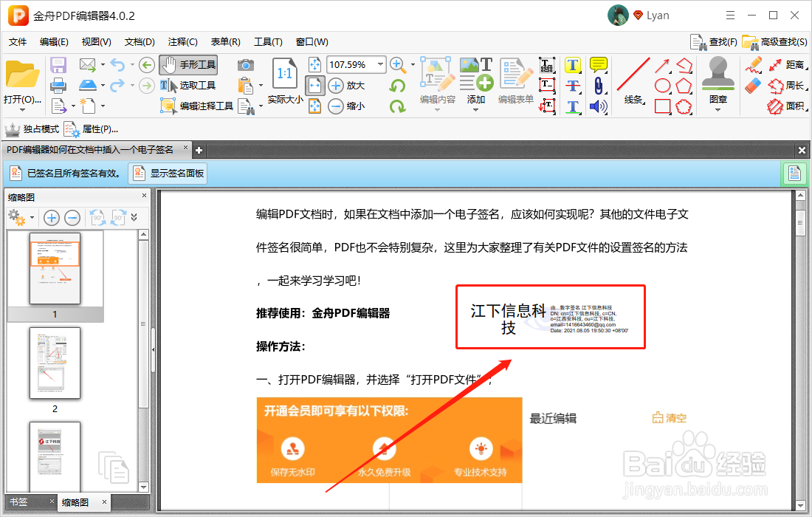The height and width of the screenshot is (517, 812).
Task: Select the eraser tool
Action: click(x=754, y=86)
